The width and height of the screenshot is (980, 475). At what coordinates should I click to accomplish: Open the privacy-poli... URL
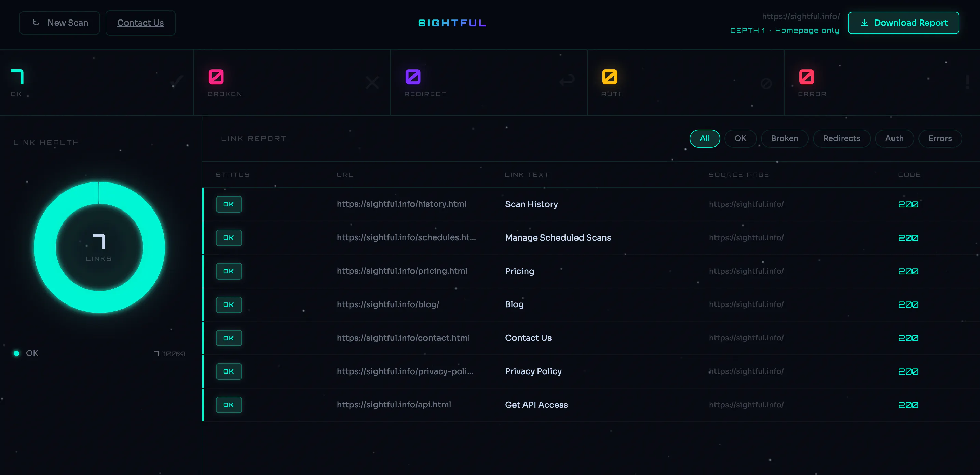point(405,371)
